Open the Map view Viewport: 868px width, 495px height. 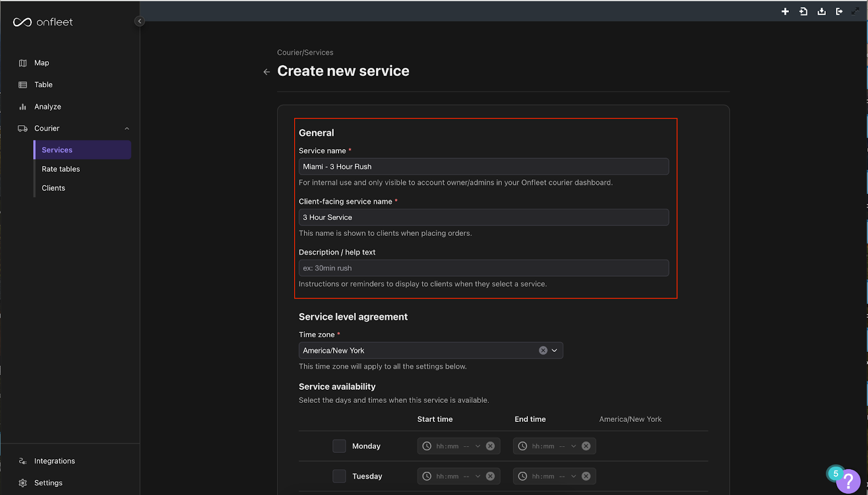(42, 63)
